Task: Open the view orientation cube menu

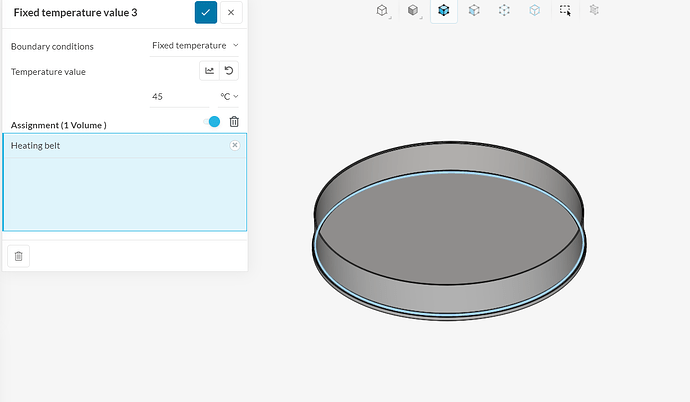Action: (x=383, y=11)
